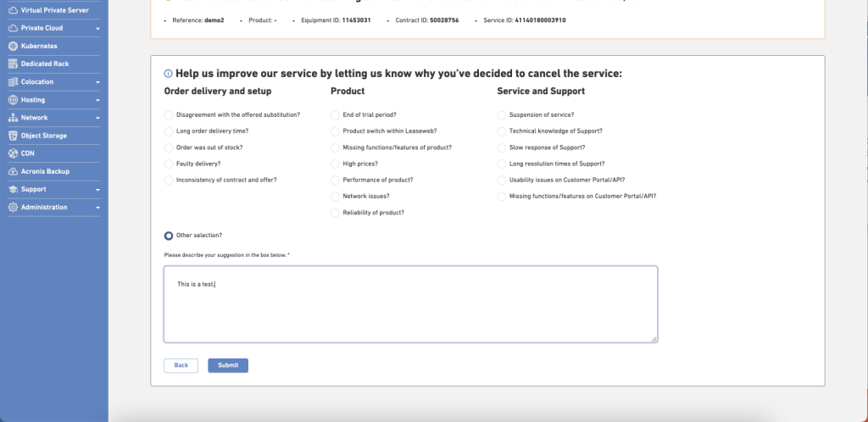Click the Service ID 41140180003910 text
Image resolution: width=868 pixels, height=422 pixels.
[524, 20]
